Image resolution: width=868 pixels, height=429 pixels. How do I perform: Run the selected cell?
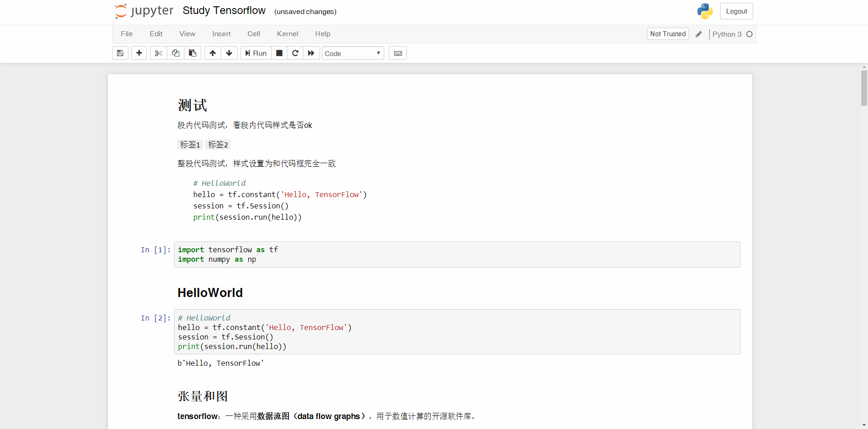pos(255,53)
